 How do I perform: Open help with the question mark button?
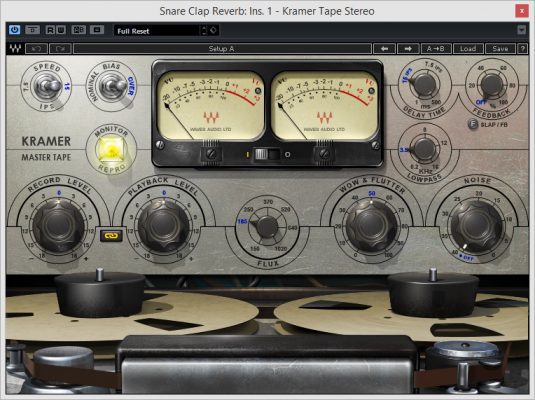[x=522, y=48]
